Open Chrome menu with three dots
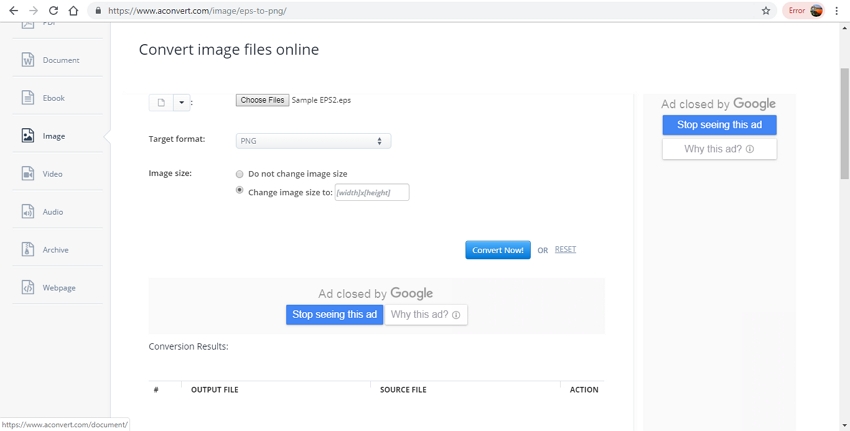 (836, 11)
